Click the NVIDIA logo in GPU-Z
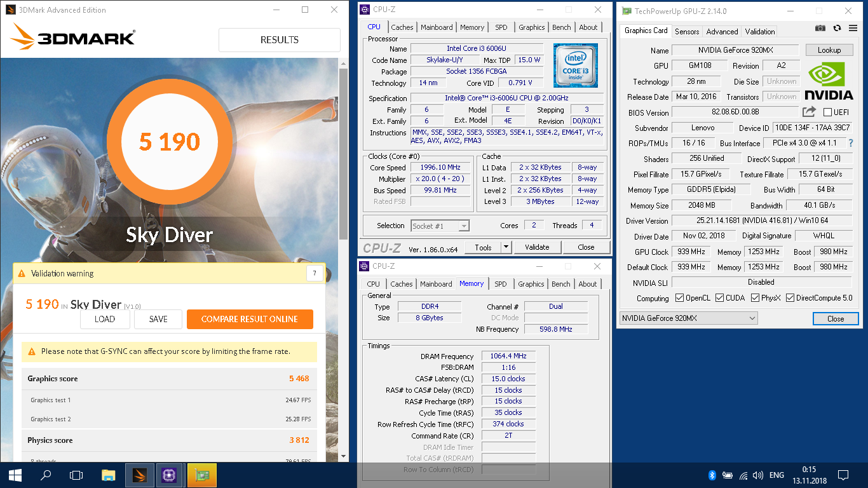 (x=829, y=81)
